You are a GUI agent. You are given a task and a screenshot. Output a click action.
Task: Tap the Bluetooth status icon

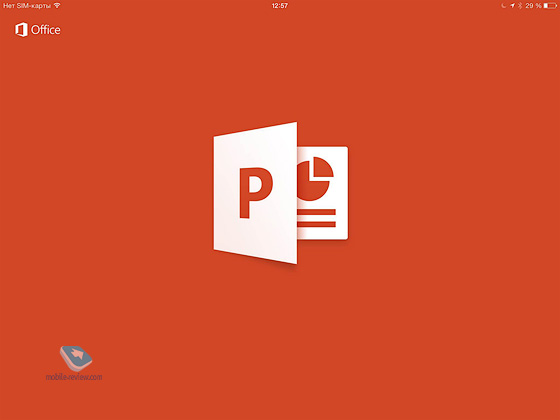tap(520, 6)
